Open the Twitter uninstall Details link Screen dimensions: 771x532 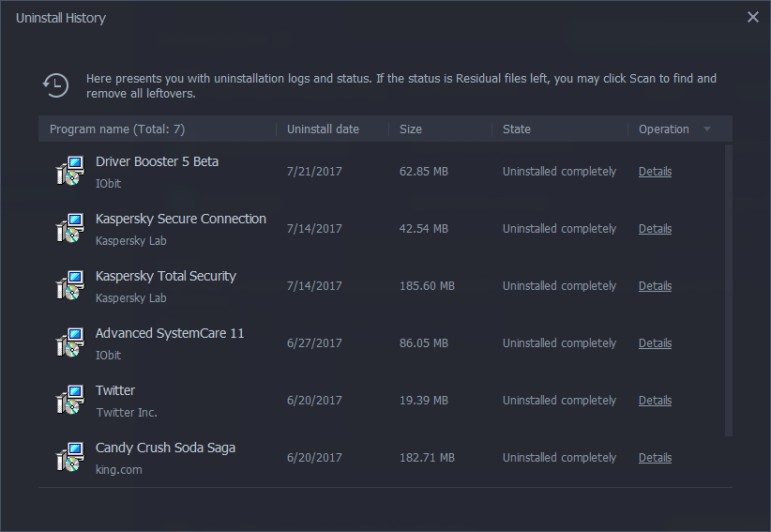point(655,401)
